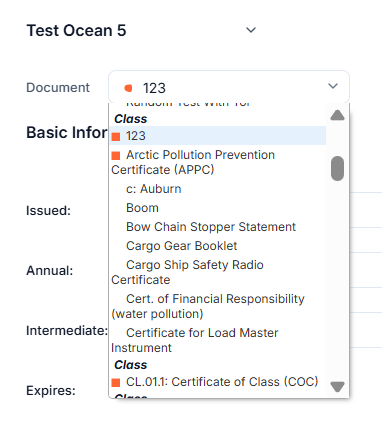Choose Arctic Pollution Prevention Certificate (APPC)

point(218,162)
